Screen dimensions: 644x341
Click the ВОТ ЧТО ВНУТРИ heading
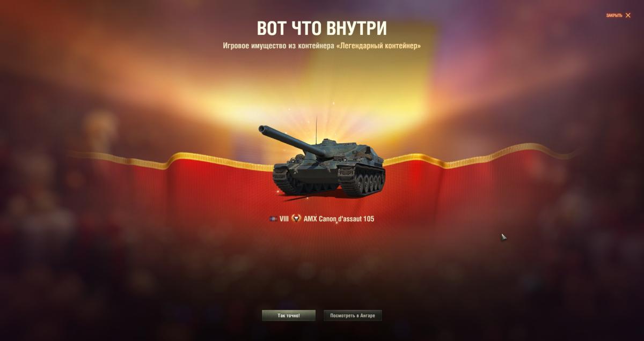click(322, 28)
